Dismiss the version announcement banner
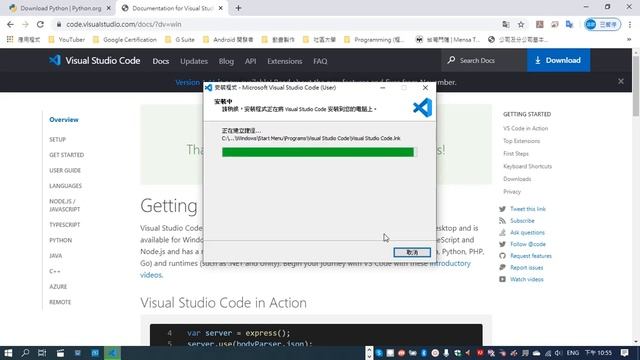The image size is (640, 360). coord(621,82)
